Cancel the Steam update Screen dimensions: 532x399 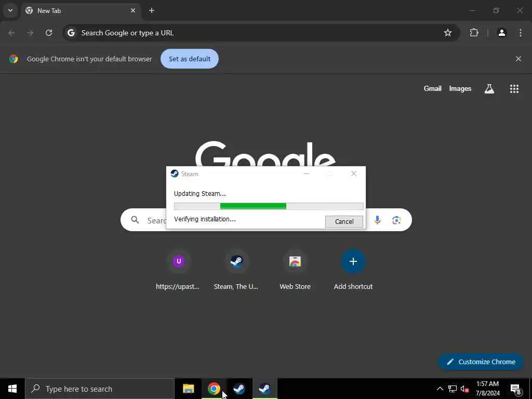(x=344, y=221)
